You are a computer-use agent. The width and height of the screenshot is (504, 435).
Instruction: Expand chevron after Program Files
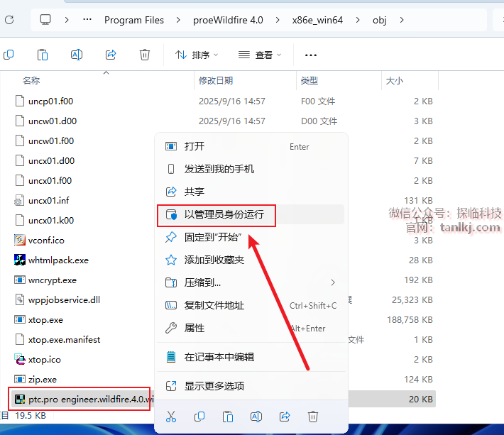tap(177, 20)
